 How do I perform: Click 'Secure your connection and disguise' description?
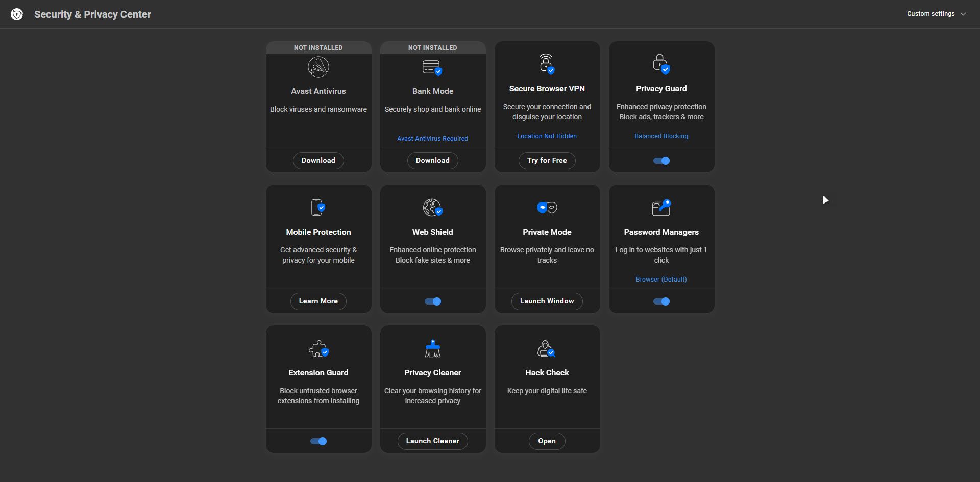547,112
